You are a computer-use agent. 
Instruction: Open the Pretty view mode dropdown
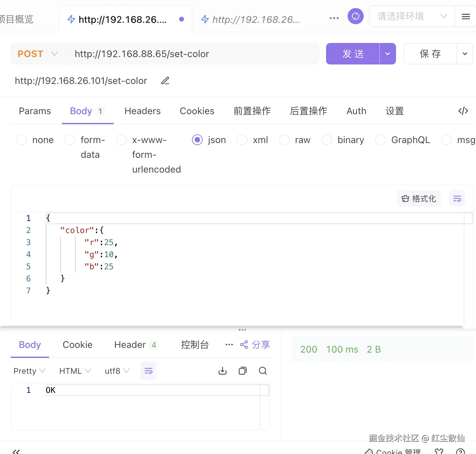point(29,371)
